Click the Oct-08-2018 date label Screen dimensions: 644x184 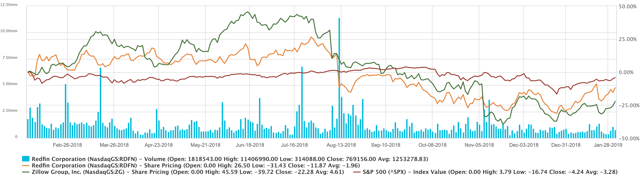click(x=432, y=145)
